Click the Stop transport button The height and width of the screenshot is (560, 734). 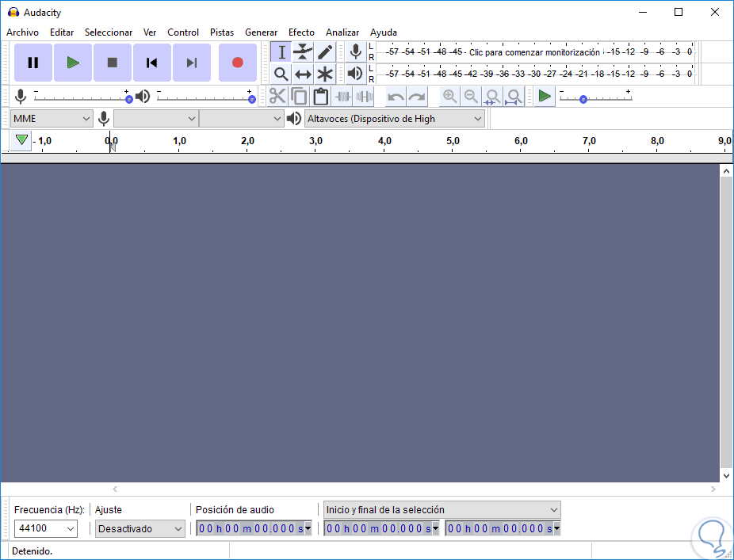(113, 63)
